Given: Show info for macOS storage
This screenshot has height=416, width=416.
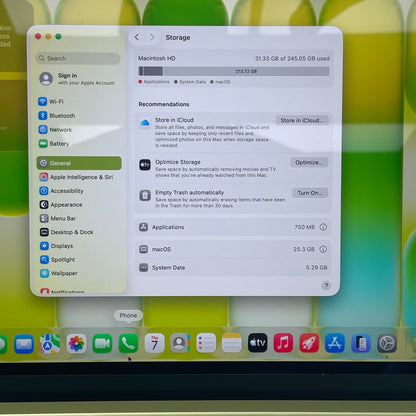Looking at the screenshot, I should [x=323, y=249].
